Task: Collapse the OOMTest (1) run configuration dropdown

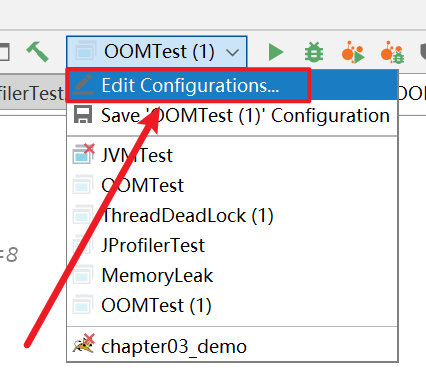Action: tap(157, 52)
